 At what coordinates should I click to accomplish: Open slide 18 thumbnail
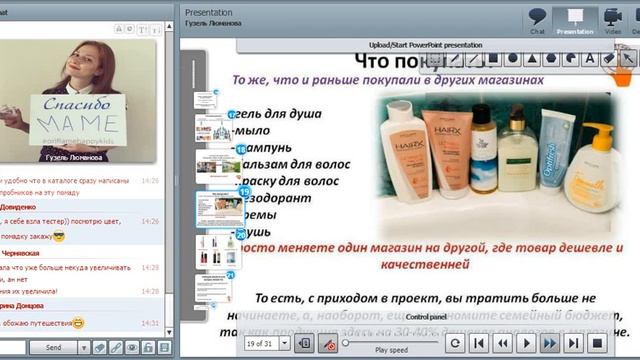[218, 167]
